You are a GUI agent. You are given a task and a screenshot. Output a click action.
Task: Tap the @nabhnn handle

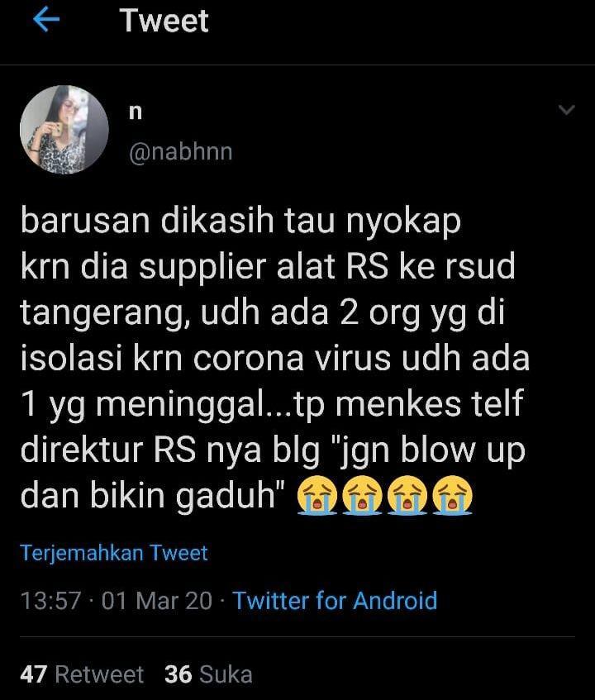click(181, 152)
